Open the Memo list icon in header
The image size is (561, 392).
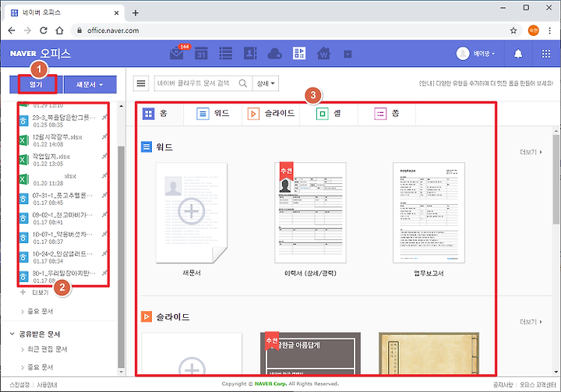pyautogui.click(x=225, y=53)
